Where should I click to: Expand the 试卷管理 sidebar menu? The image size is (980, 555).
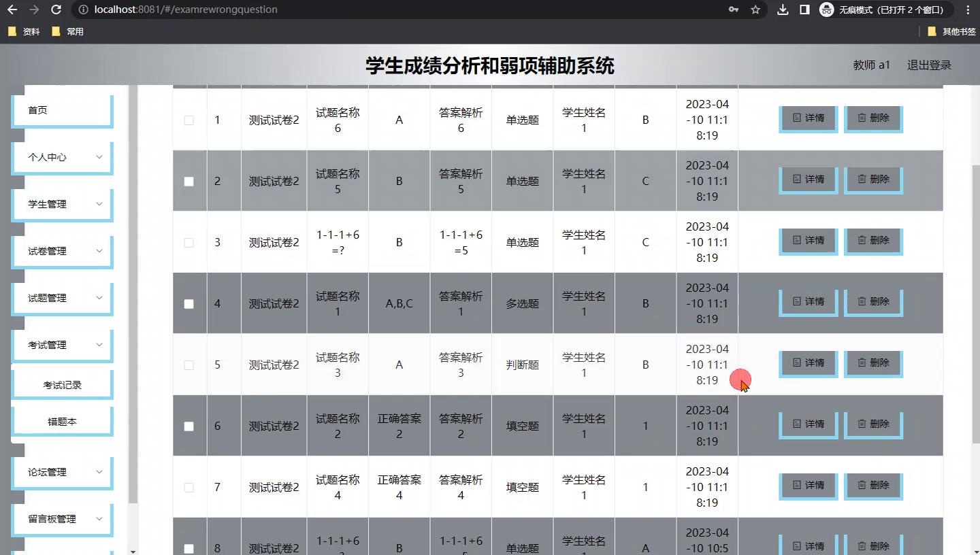point(62,251)
